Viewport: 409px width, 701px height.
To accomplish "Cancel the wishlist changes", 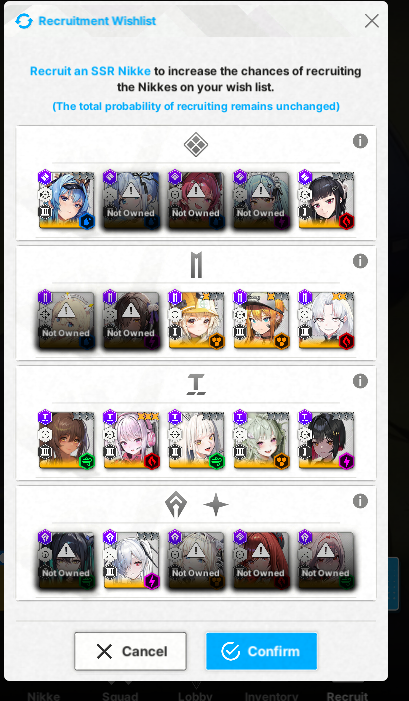I will [x=131, y=651].
